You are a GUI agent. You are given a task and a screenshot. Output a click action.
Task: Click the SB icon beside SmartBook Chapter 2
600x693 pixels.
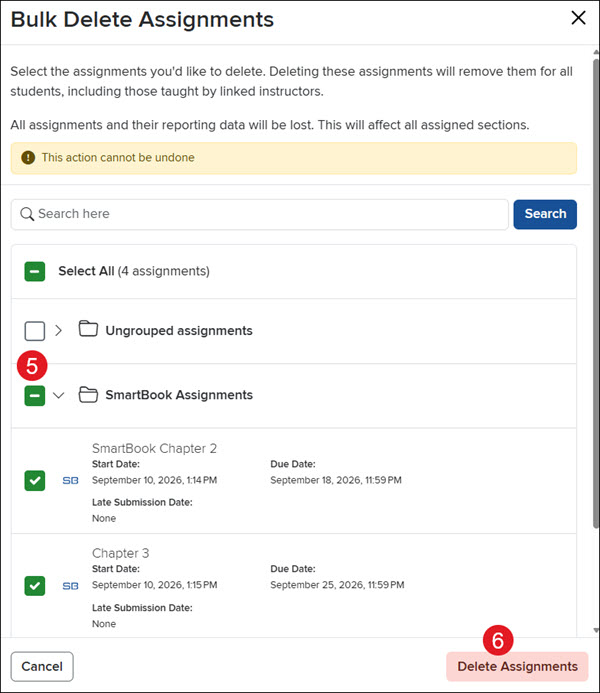pos(70,480)
